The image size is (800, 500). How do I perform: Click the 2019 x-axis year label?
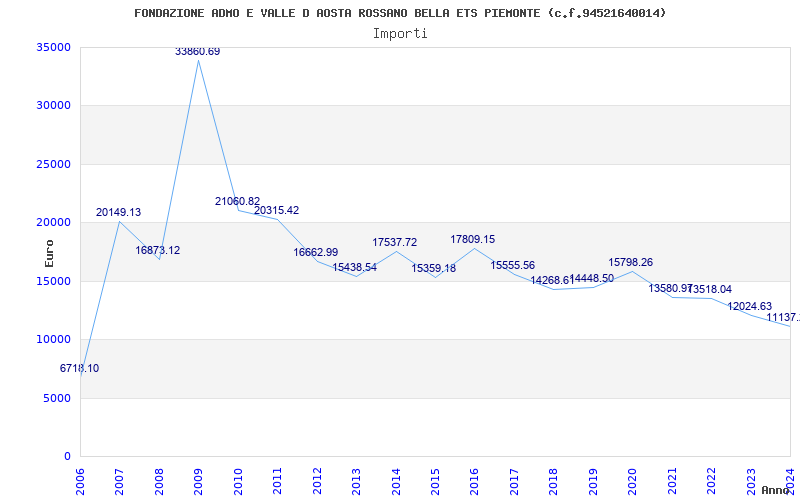[593, 482]
